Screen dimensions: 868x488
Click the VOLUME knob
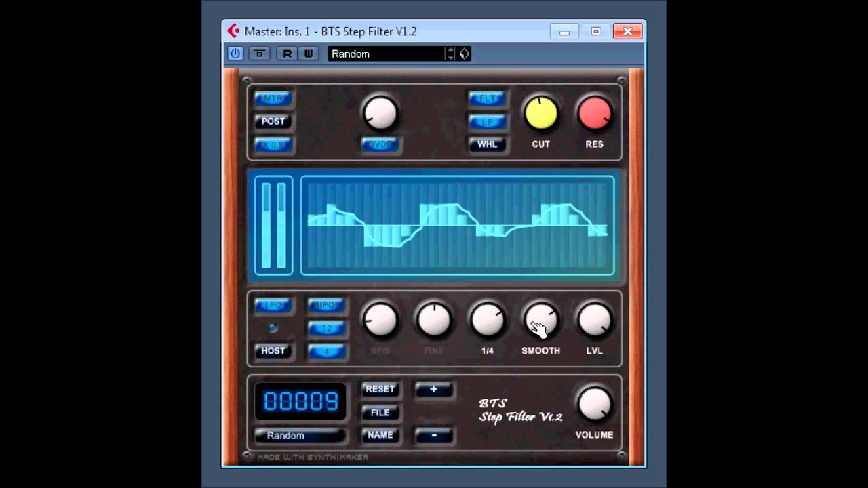pyautogui.click(x=595, y=403)
